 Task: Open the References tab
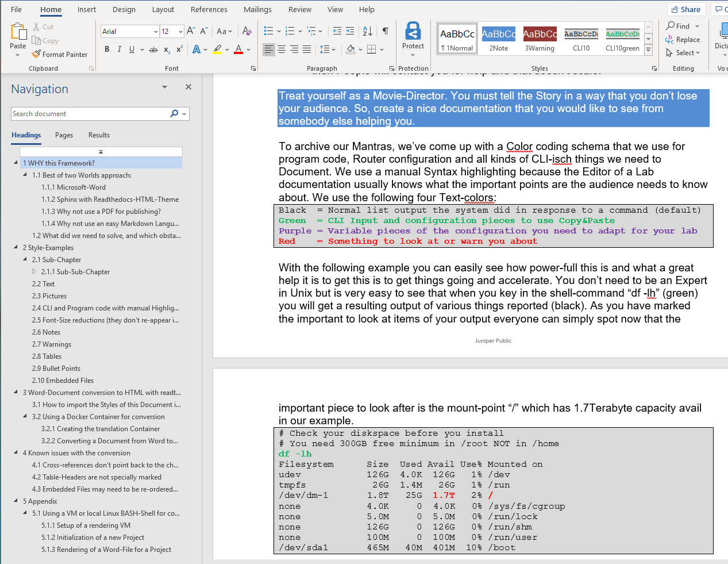coord(209,9)
